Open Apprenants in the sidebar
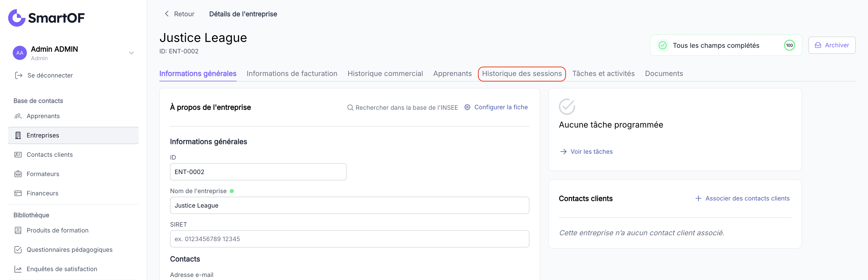 (x=43, y=116)
